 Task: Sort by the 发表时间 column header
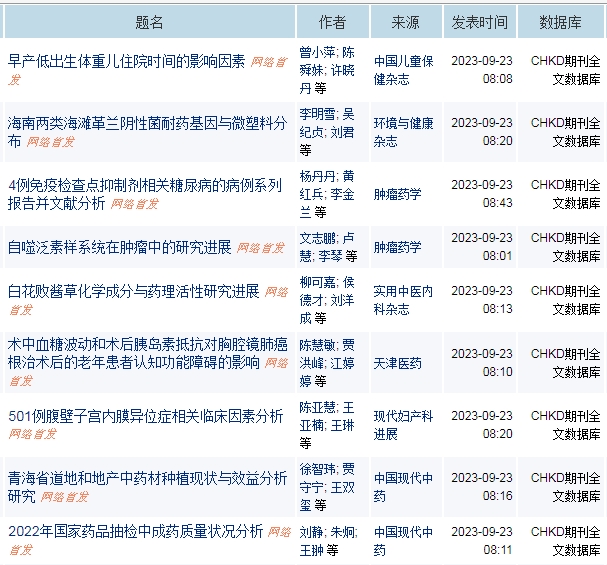(479, 22)
